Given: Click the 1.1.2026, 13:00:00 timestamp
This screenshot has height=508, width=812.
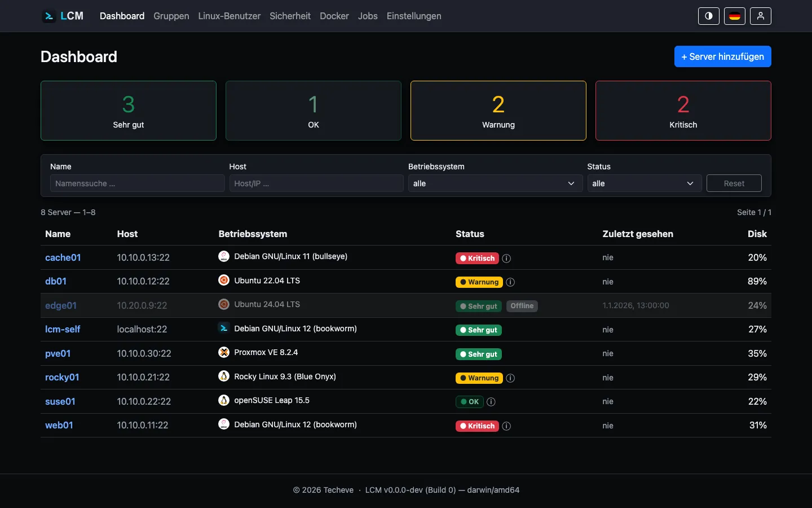Looking at the screenshot, I should coord(636,305).
